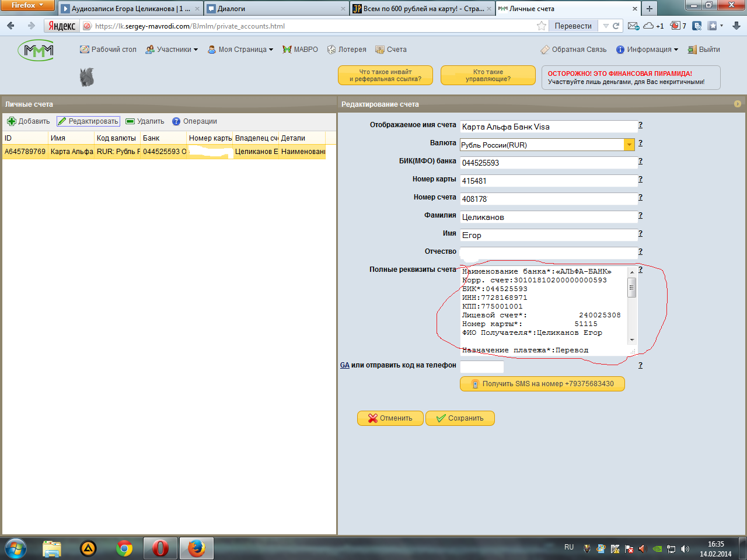The width and height of the screenshot is (747, 560).
Task: Open the address bar history dropdown arrow
Action: [606, 26]
